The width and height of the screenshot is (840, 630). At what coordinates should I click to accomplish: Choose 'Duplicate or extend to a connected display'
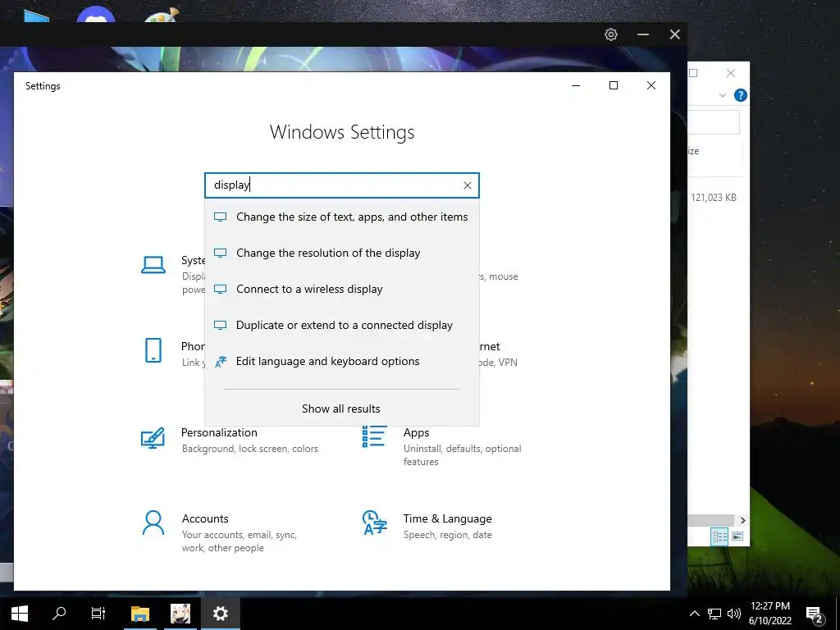342,325
